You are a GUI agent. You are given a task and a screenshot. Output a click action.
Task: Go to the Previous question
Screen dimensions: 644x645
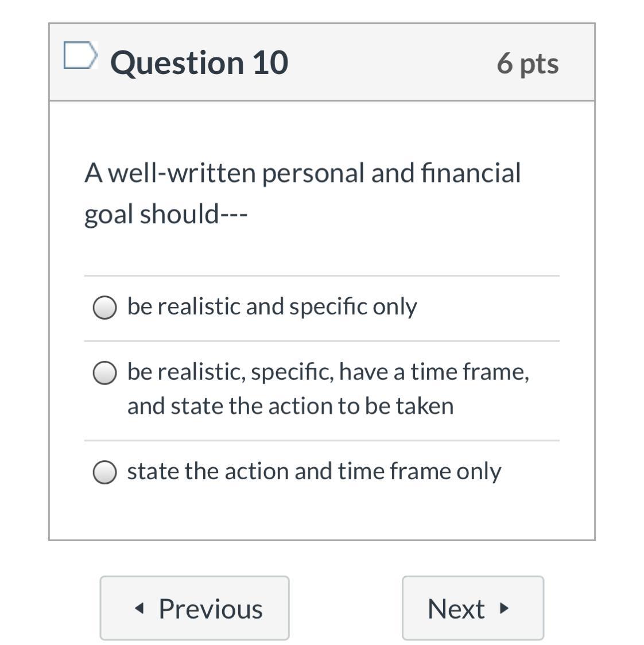point(195,608)
